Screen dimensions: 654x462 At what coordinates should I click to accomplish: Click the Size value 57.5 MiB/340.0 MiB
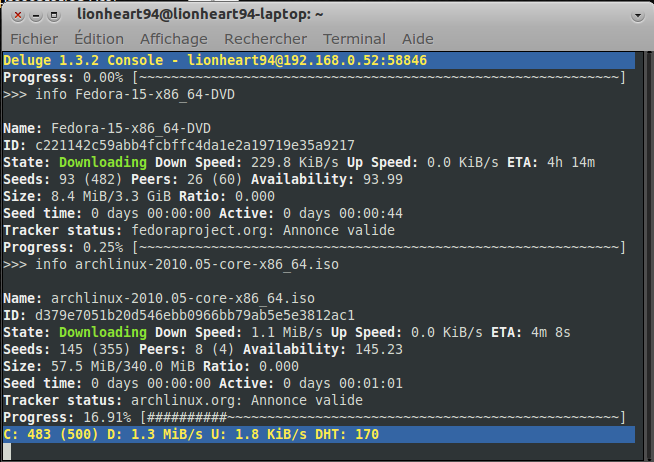tap(123, 367)
